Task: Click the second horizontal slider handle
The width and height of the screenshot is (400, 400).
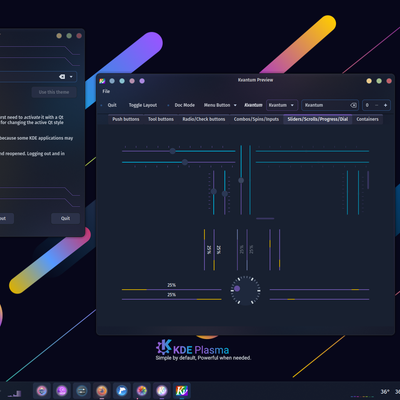Action: tap(185, 162)
